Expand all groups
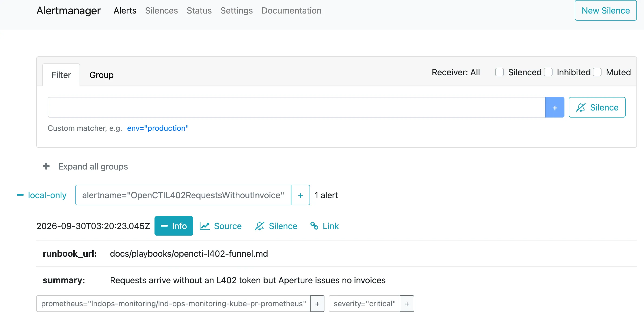Viewport: 644px width, 319px height. click(x=85, y=166)
